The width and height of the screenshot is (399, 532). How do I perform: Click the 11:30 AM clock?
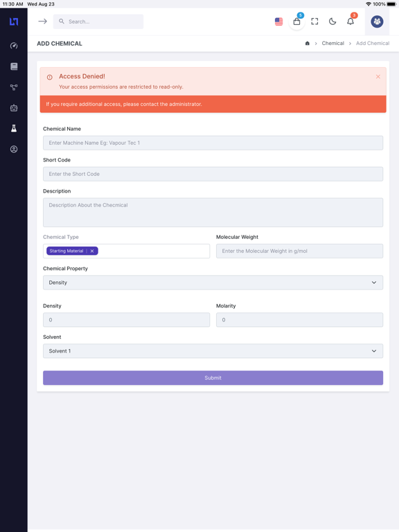click(x=13, y=4)
